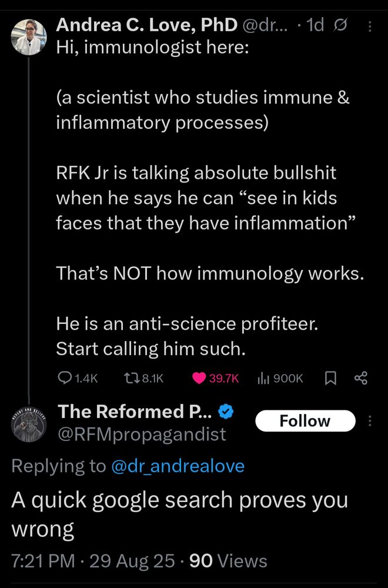Open @RFMpropagandist handle

coord(142,435)
